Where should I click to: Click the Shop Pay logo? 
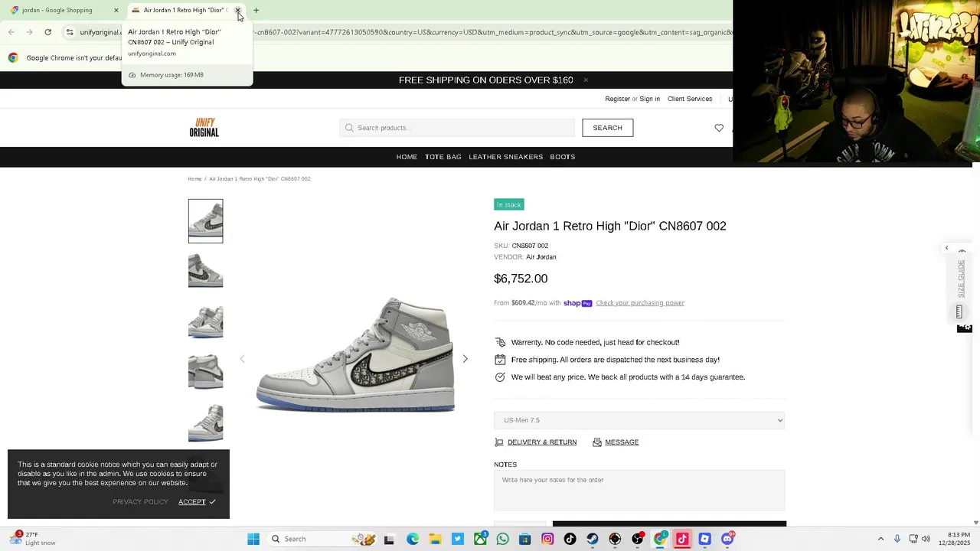pos(578,303)
